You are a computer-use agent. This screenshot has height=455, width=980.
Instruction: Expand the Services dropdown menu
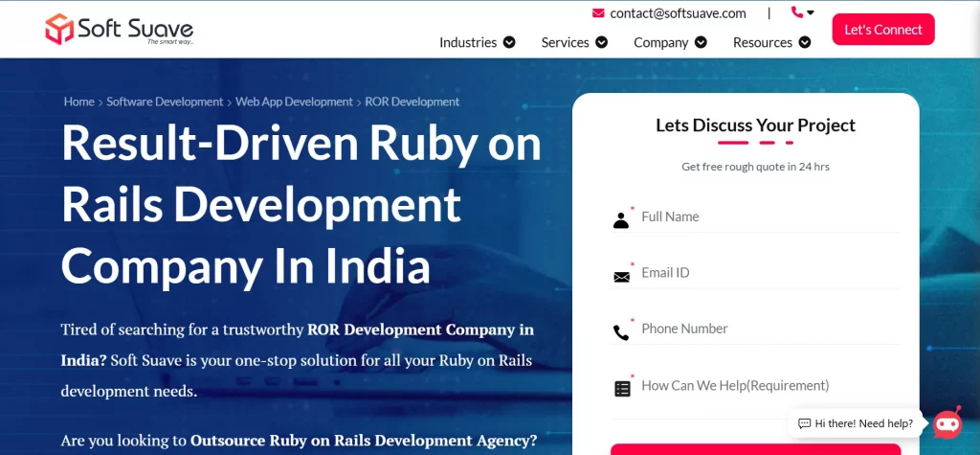(x=574, y=42)
